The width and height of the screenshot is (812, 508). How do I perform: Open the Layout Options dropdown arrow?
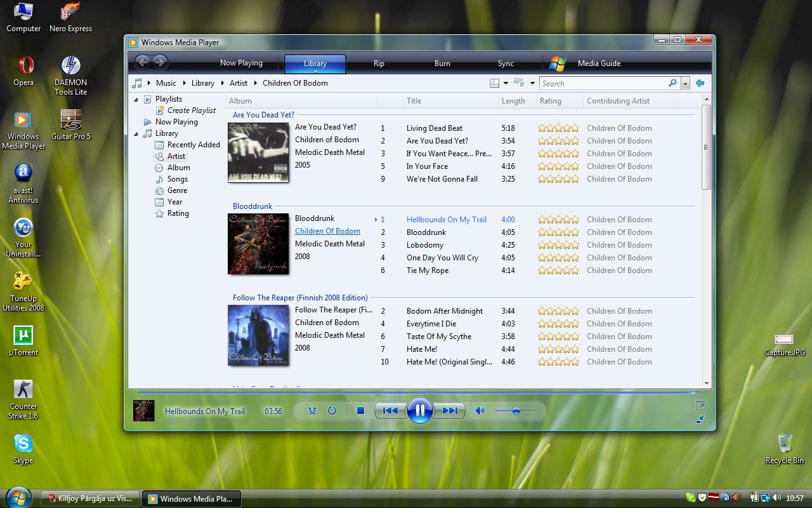(x=506, y=83)
